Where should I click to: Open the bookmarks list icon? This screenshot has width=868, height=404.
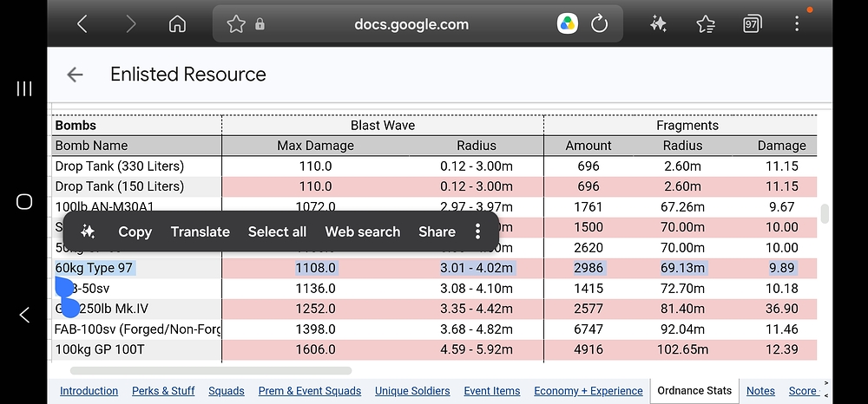(705, 23)
